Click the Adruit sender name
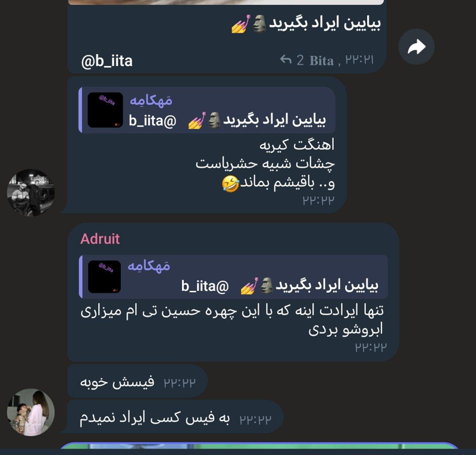476x455 pixels. click(x=100, y=239)
